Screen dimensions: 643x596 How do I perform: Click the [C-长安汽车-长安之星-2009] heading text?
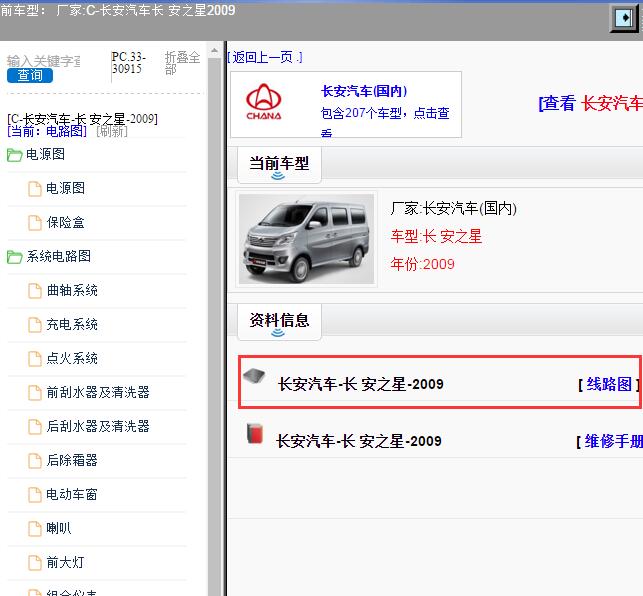click(x=82, y=119)
